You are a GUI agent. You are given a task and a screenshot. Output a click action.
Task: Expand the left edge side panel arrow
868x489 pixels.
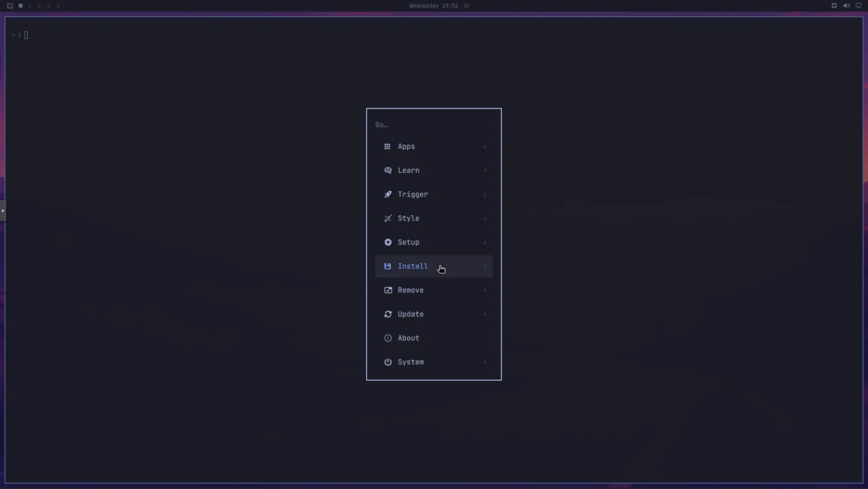3,211
